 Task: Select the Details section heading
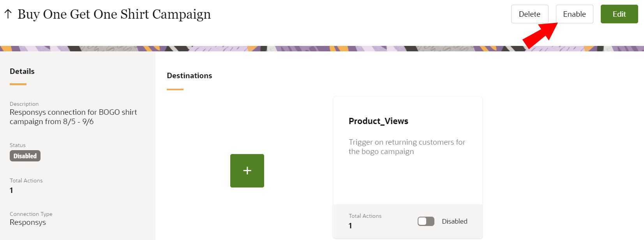coord(22,71)
